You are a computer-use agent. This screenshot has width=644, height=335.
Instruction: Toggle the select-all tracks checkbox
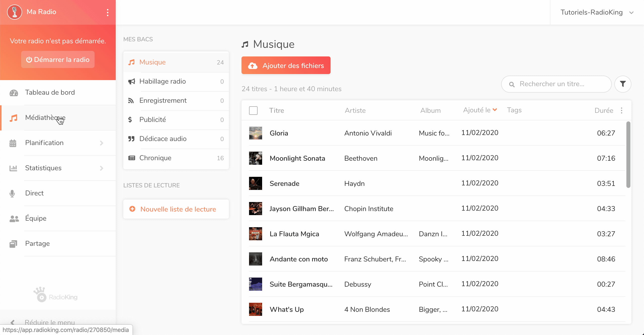253,111
